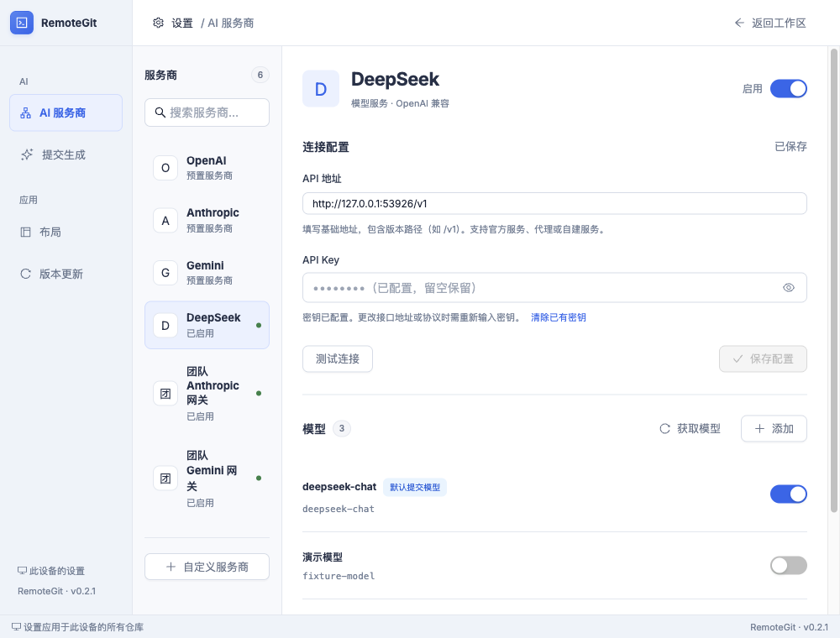Click the AI 服务商 network icon in sidebar
Viewport: 840px width, 638px height.
coord(26,113)
